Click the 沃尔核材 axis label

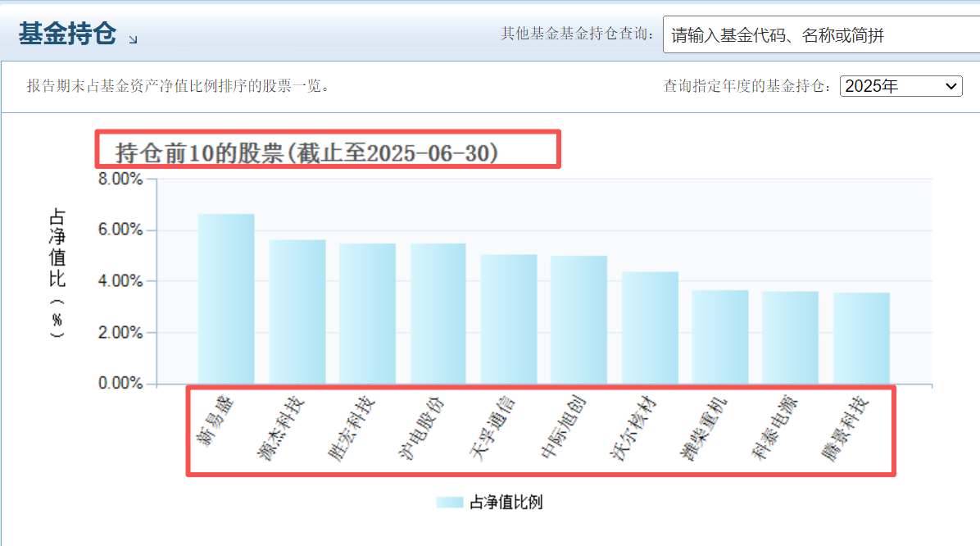pos(633,429)
